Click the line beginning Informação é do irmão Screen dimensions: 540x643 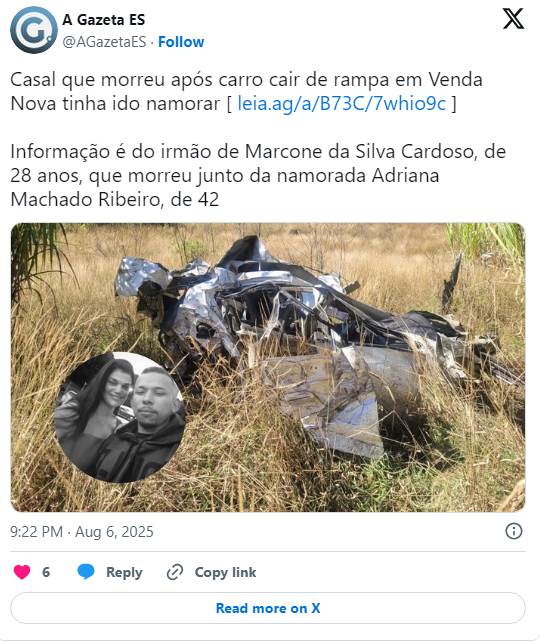click(258, 152)
